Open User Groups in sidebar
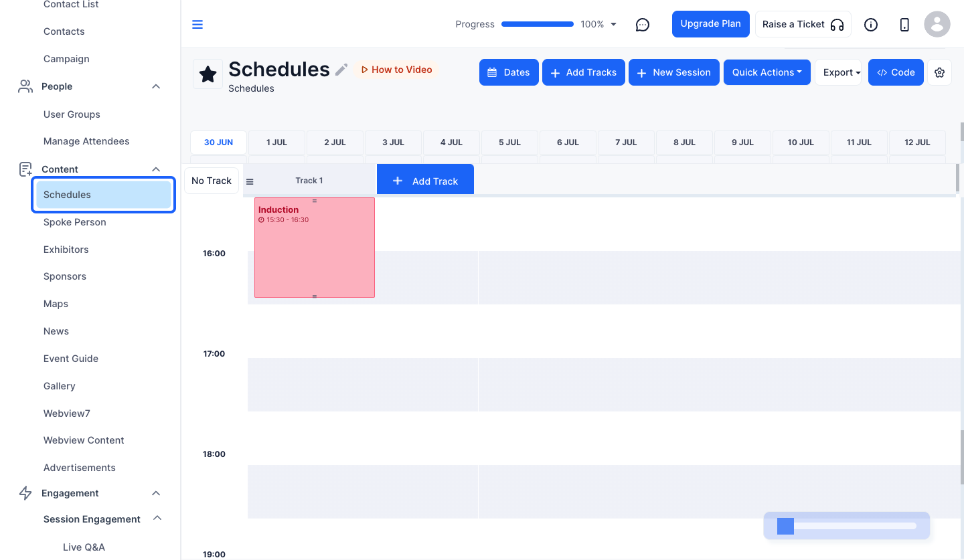964x560 pixels. (x=72, y=114)
